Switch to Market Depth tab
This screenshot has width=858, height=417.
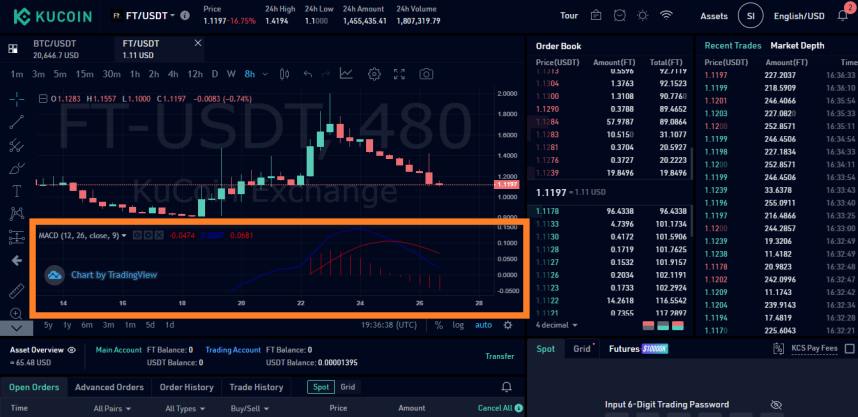(x=797, y=46)
